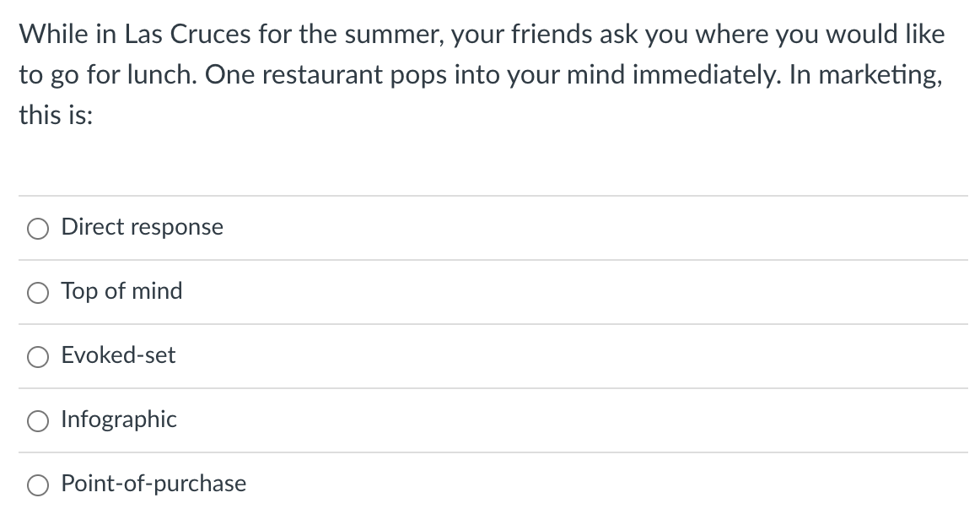
Task: Select the Top of mind radio button
Action: point(38,293)
